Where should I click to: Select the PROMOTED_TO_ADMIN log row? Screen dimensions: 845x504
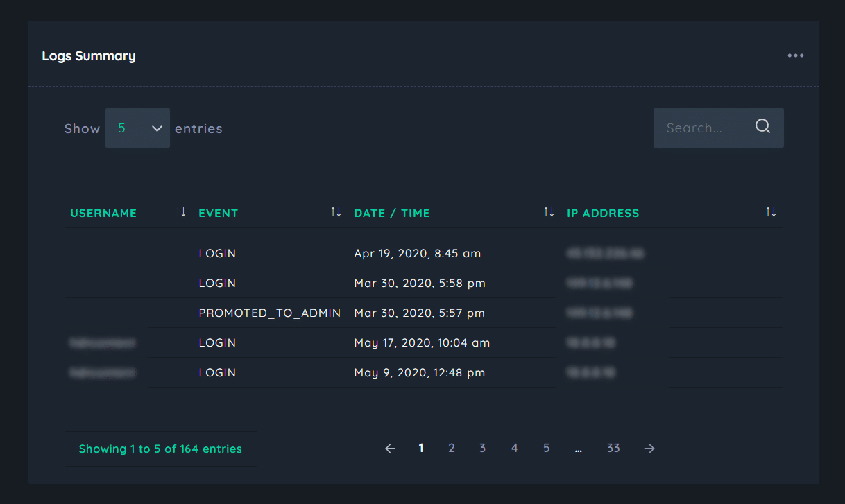pos(270,313)
